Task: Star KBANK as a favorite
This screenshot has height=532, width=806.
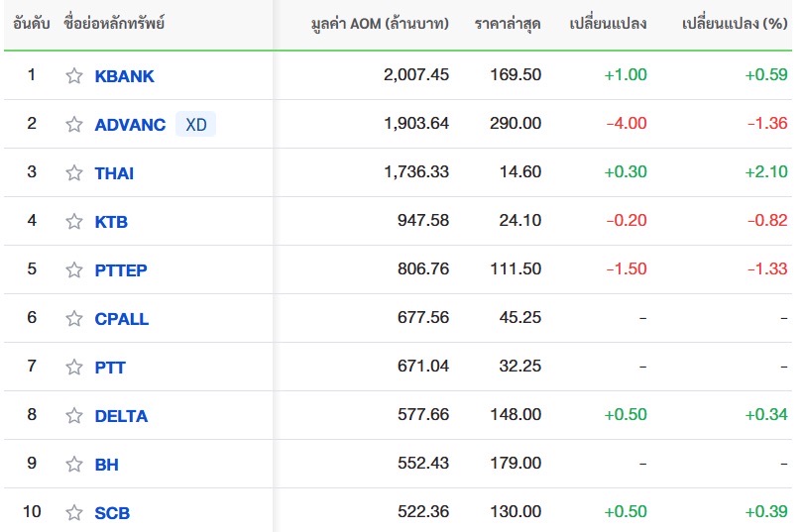Action: (x=74, y=76)
